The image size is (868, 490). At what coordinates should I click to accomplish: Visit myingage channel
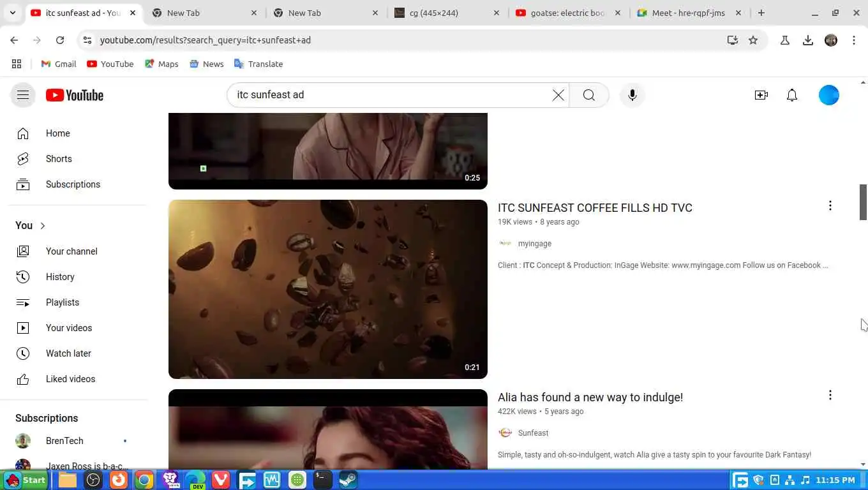[x=535, y=244]
